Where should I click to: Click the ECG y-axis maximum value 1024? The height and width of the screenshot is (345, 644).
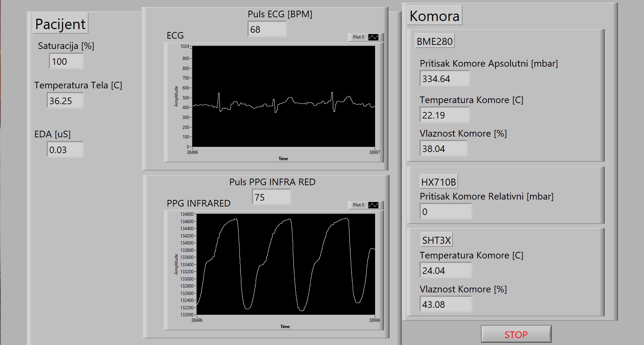(x=184, y=46)
